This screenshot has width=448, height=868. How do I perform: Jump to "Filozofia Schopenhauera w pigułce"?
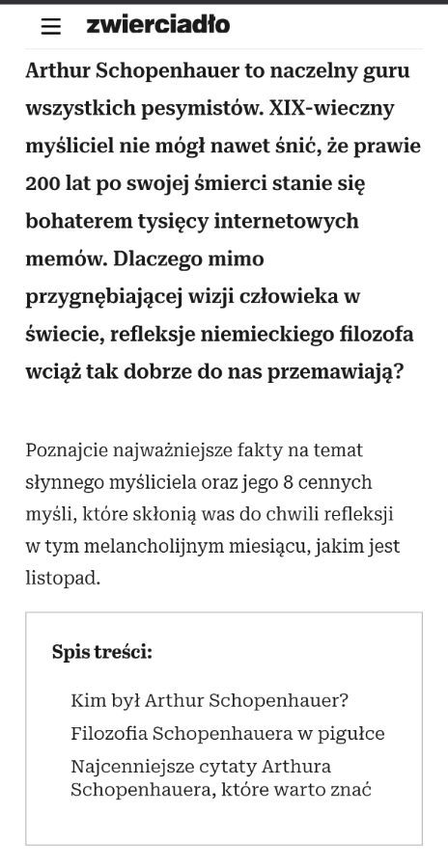(x=227, y=734)
